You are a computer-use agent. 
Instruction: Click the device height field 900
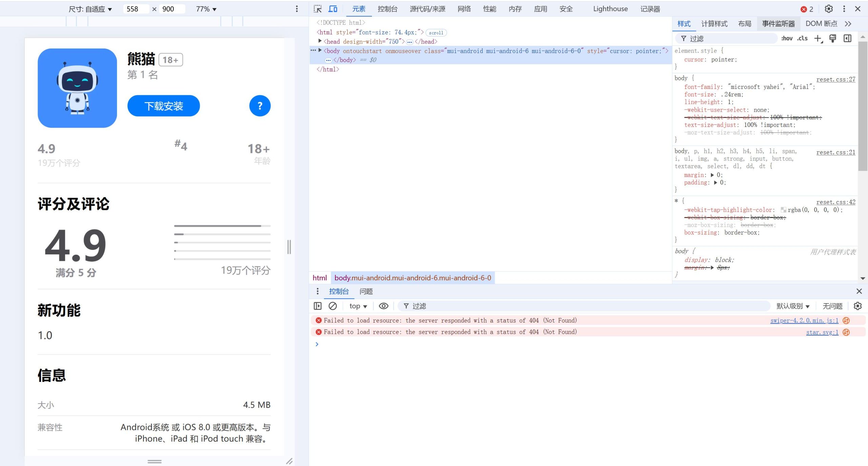pyautogui.click(x=172, y=9)
